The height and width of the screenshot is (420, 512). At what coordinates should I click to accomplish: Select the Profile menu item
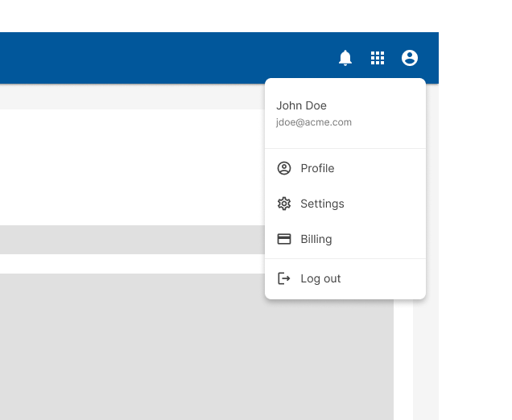coord(317,168)
